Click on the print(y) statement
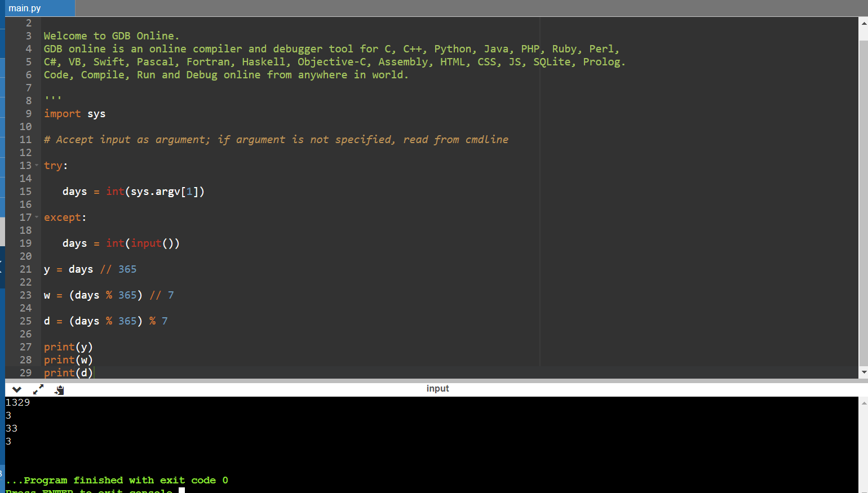The width and height of the screenshot is (868, 493). pos(68,347)
